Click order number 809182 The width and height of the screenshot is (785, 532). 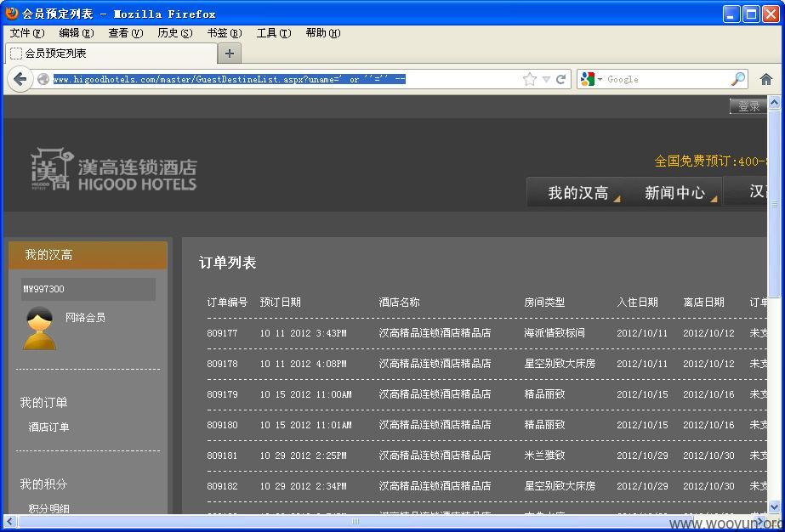(222, 485)
